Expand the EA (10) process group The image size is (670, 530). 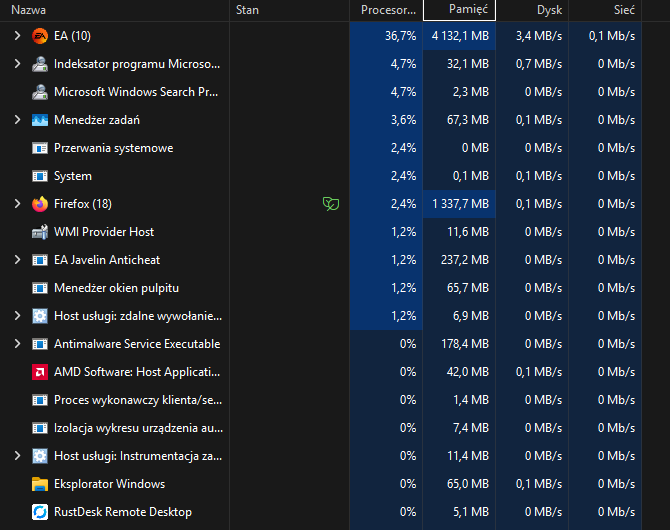click(17, 36)
